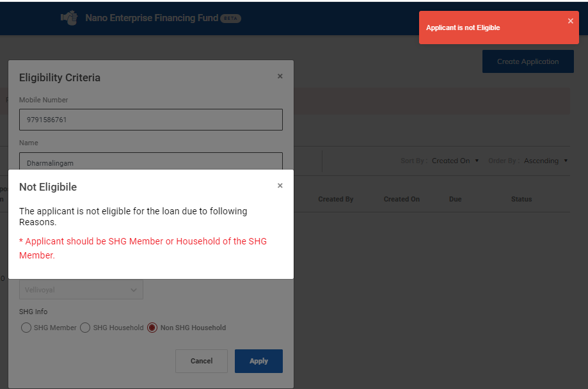Dismiss the red 'Applicant is not Eligible' toast
The height and width of the screenshot is (389, 588).
tap(570, 21)
